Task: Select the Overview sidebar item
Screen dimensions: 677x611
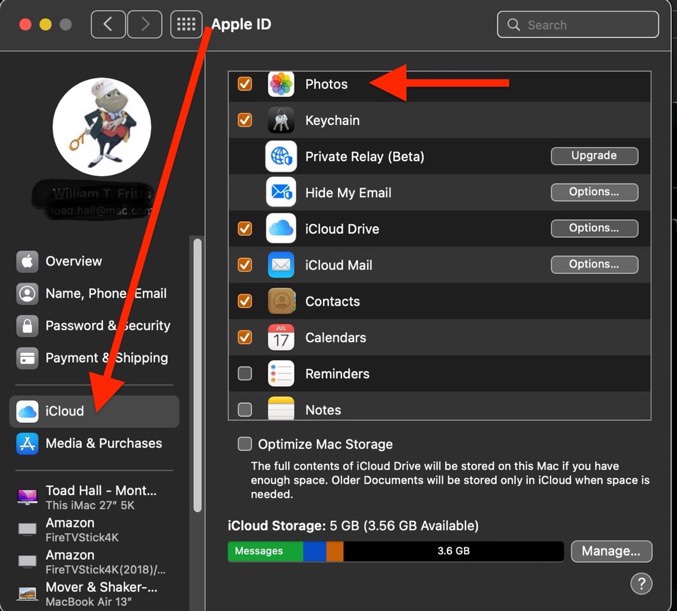Action: 94,261
